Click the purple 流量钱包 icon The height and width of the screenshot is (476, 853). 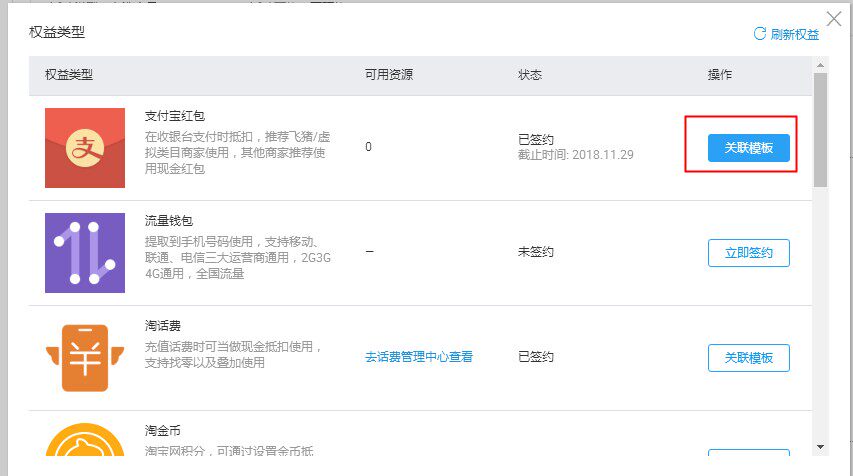click(x=85, y=253)
